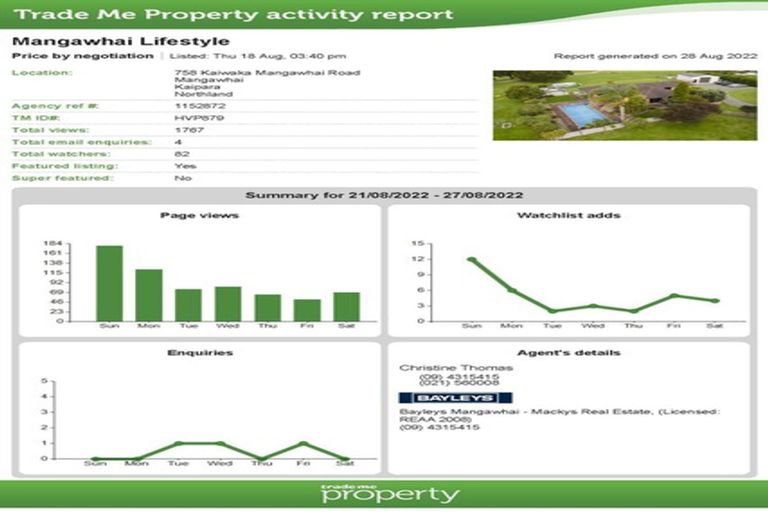Viewport: 768px width, 512px height.
Task: Click the Sunday data point in Watchlist adds
Action: 471,259
